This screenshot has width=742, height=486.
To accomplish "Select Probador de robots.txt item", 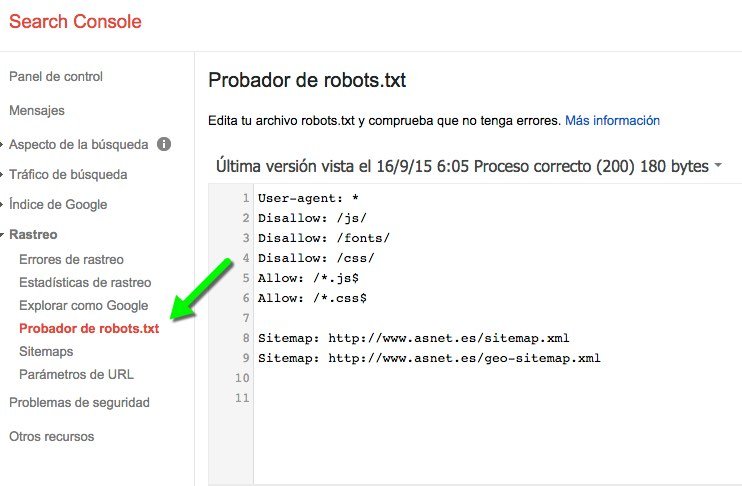I will 89,329.
